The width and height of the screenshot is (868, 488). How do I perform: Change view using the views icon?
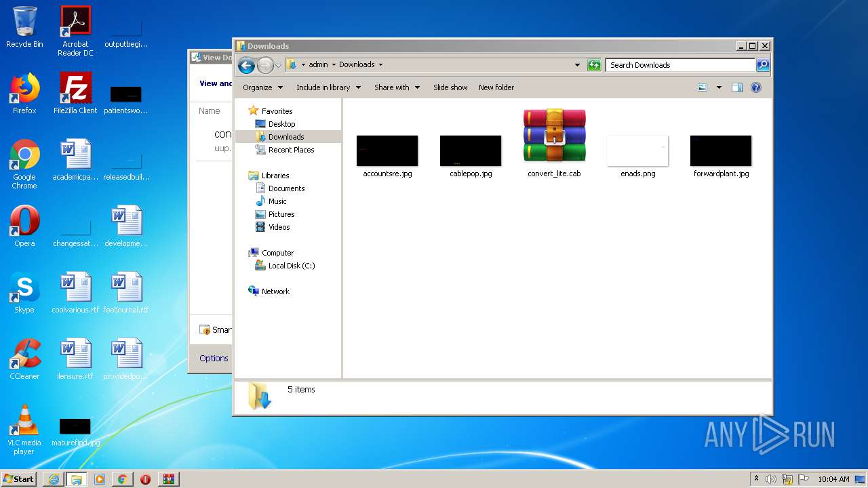tap(703, 87)
